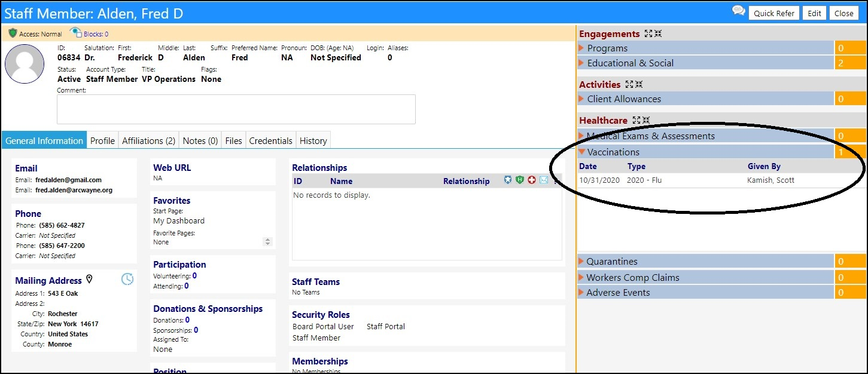
Task: Open the Profile tab
Action: pos(102,140)
